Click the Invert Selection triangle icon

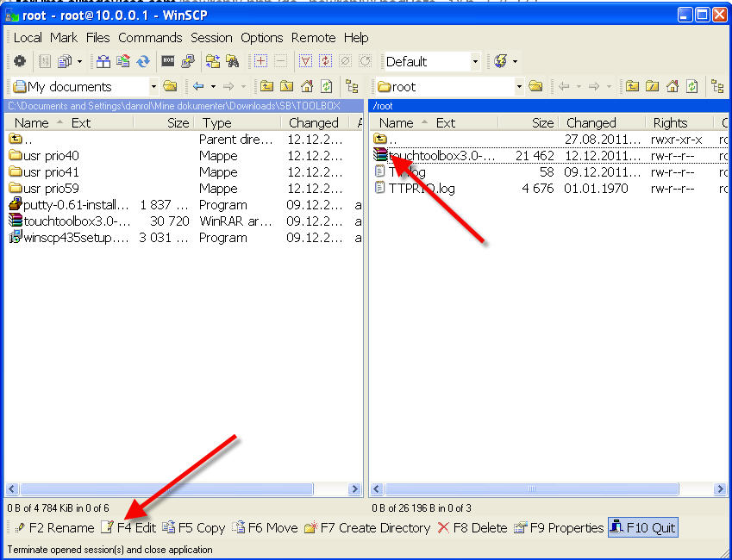point(305,61)
